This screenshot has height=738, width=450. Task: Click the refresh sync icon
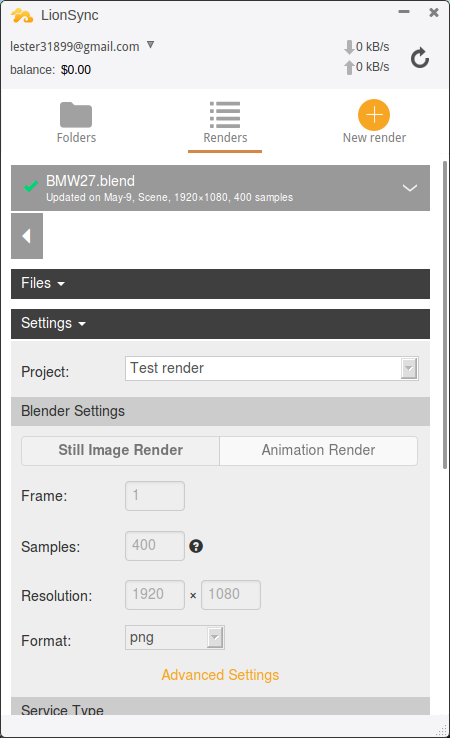point(419,58)
